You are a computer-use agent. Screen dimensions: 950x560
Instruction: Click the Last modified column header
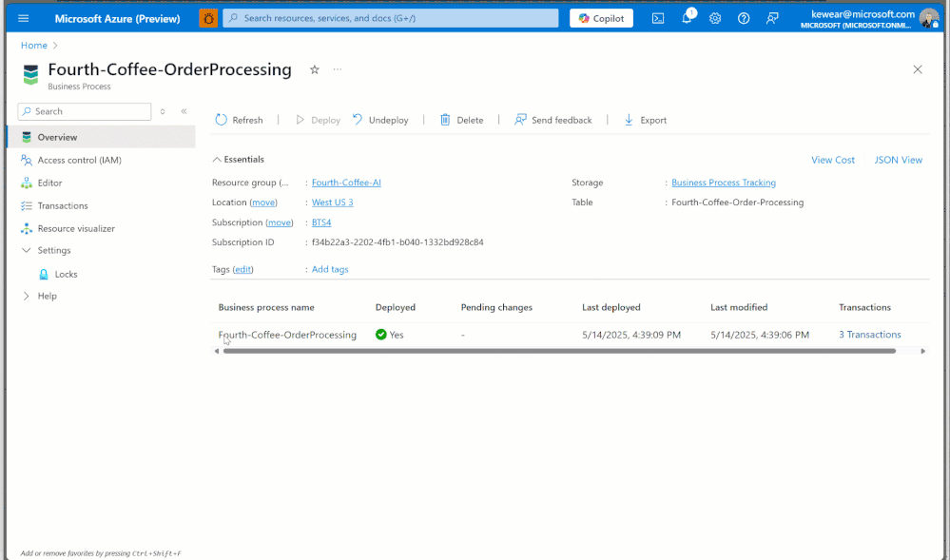click(x=739, y=307)
